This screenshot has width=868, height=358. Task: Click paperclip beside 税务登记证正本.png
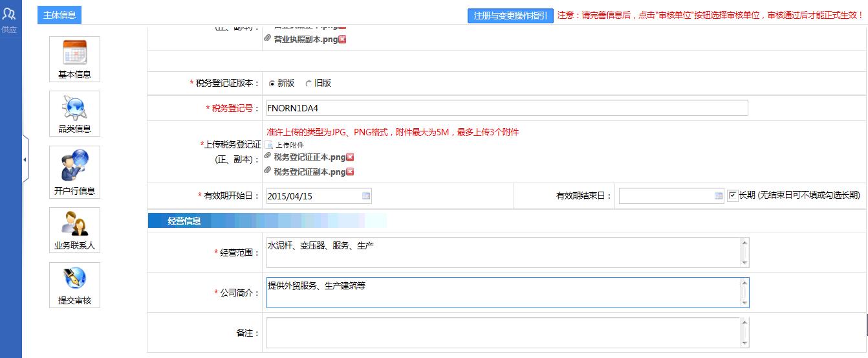268,157
